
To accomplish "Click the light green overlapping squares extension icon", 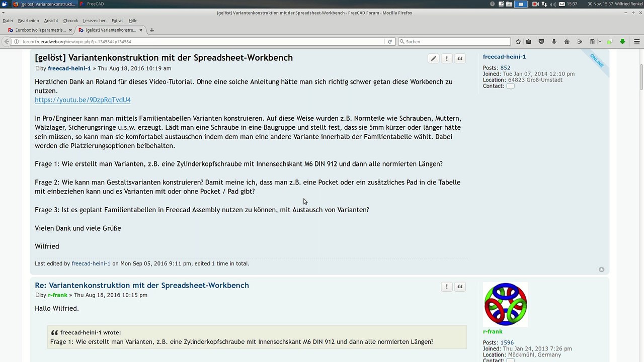I will [609, 42].
